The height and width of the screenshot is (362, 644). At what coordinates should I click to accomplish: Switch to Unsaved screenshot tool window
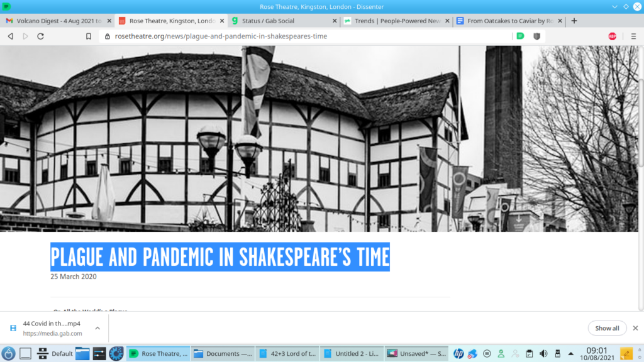click(417, 353)
